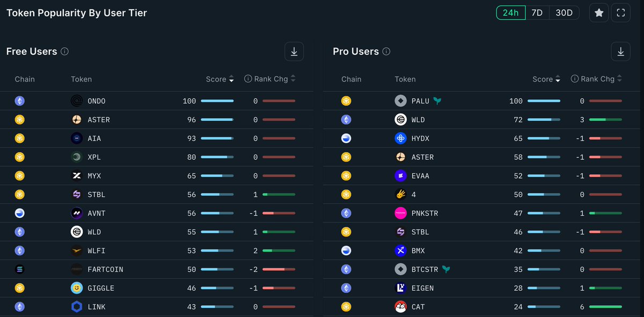Click info icon beside Pro Users
This screenshot has width=644, height=317.
click(x=386, y=51)
